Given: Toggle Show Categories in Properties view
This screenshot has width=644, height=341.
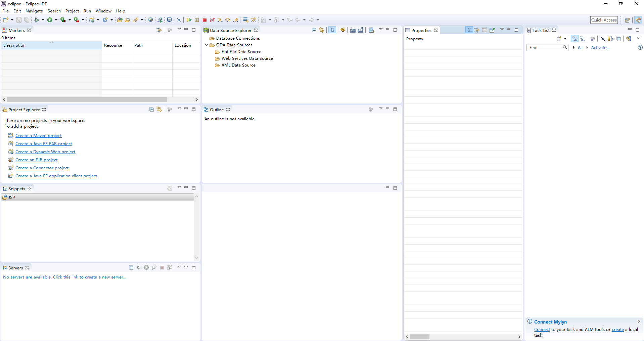Looking at the screenshot, I should coord(469,30).
